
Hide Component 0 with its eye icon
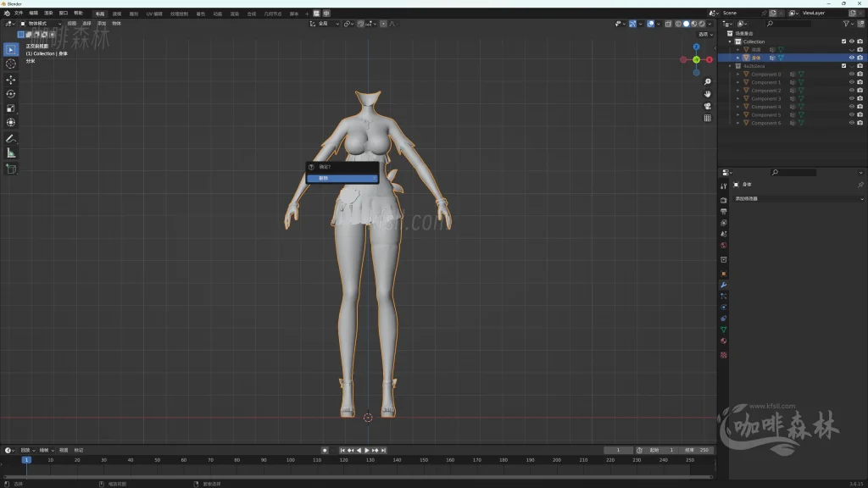pyautogui.click(x=852, y=75)
